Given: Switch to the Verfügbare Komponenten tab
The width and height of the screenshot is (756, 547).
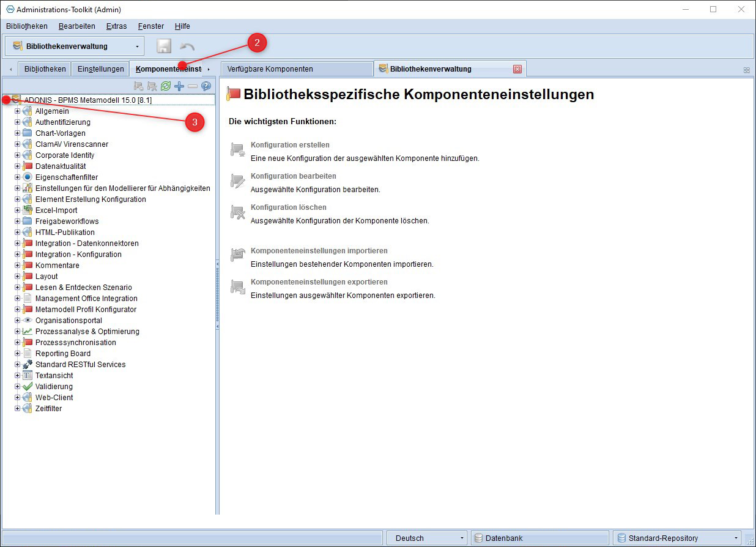Looking at the screenshot, I should tap(297, 69).
